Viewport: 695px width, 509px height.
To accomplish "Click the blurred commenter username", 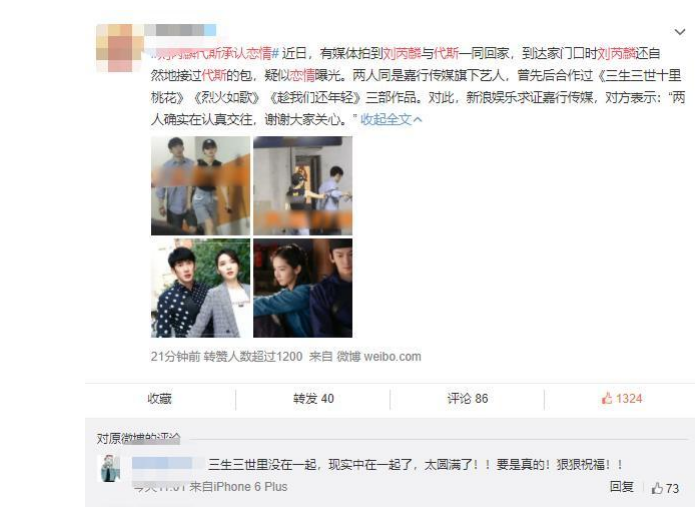I will click(164, 464).
